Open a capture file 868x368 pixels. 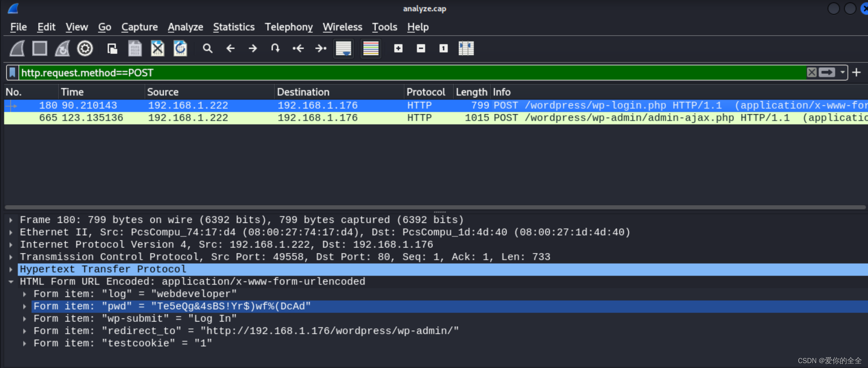[112, 48]
